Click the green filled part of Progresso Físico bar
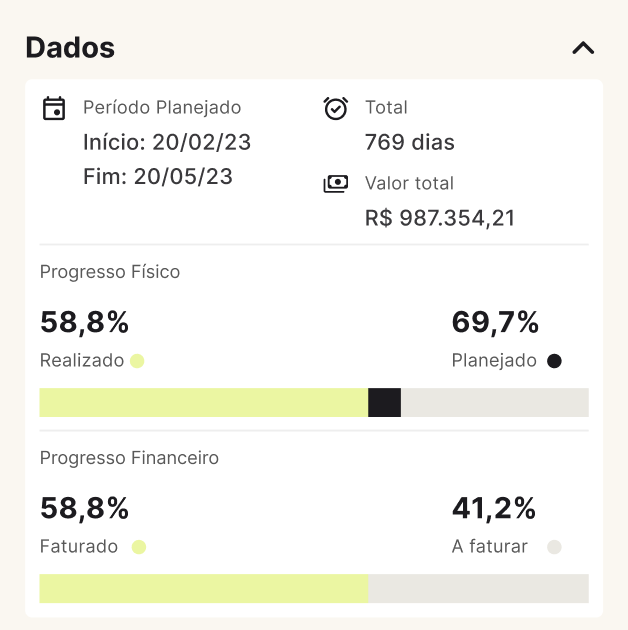Screen dimensions: 628x630 tap(204, 402)
